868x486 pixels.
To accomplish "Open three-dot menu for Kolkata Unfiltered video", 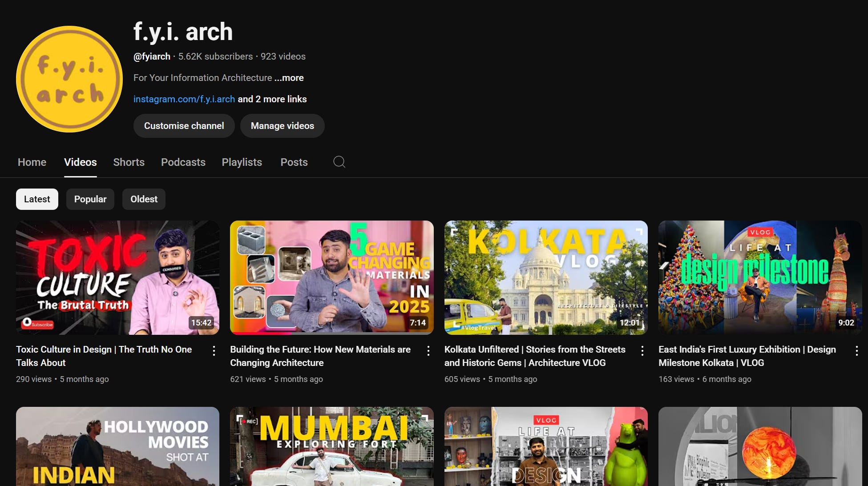I will pyautogui.click(x=642, y=351).
